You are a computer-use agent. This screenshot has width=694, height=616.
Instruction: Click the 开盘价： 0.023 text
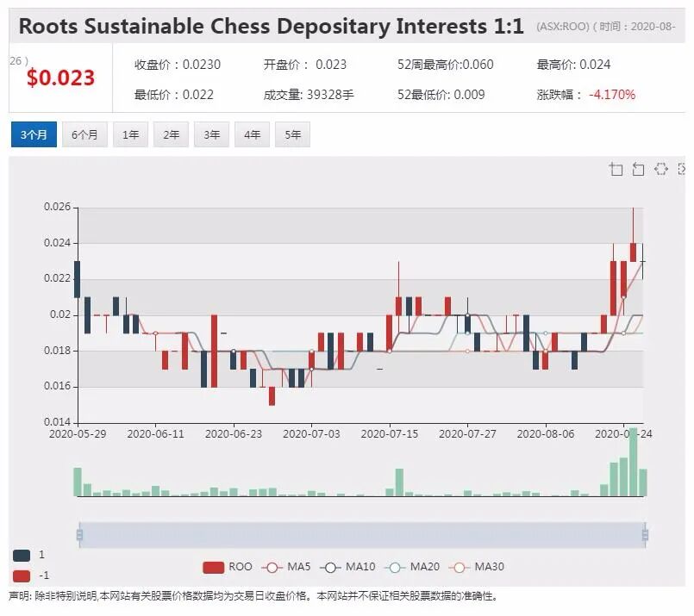(305, 65)
